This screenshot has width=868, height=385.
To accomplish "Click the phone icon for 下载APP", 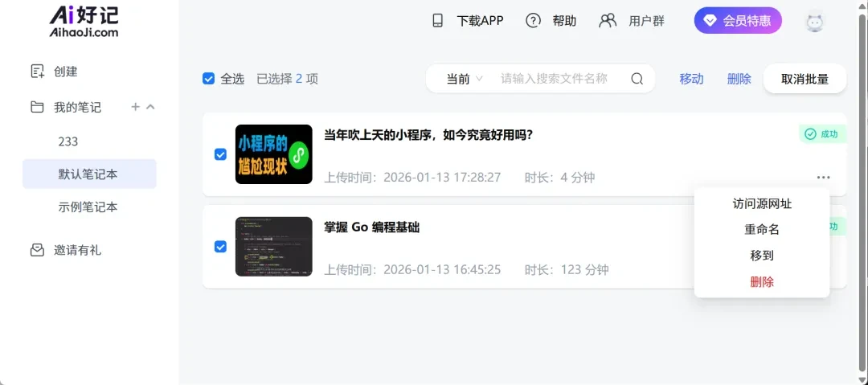I will tap(438, 21).
